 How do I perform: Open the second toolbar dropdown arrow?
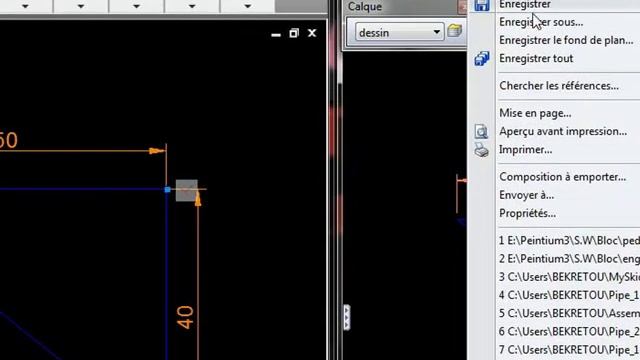pyautogui.click(x=81, y=6)
